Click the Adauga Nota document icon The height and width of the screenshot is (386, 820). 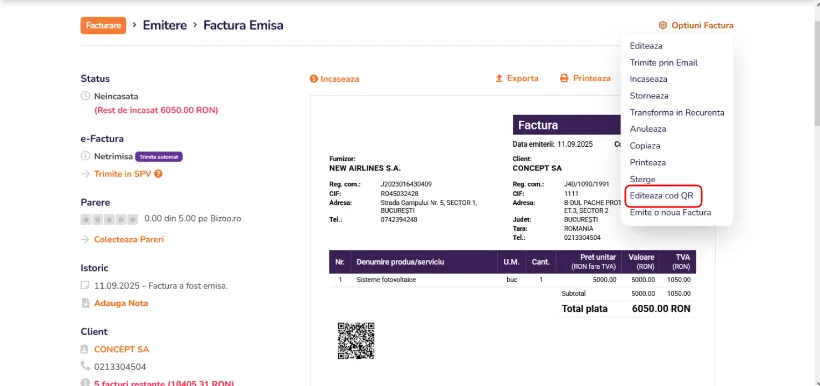tap(85, 303)
